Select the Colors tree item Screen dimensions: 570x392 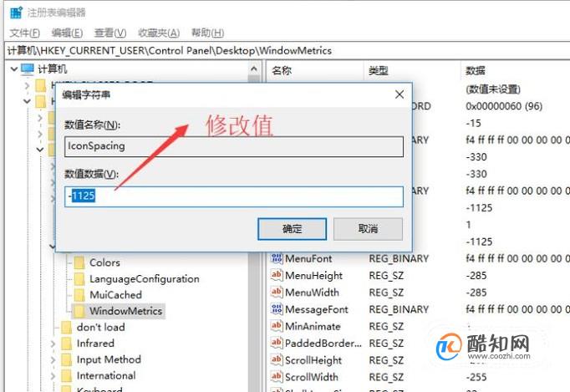104,262
